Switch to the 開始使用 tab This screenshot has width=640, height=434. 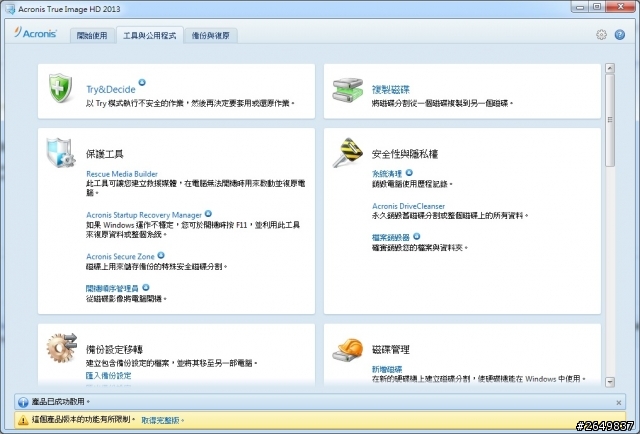click(x=92, y=36)
